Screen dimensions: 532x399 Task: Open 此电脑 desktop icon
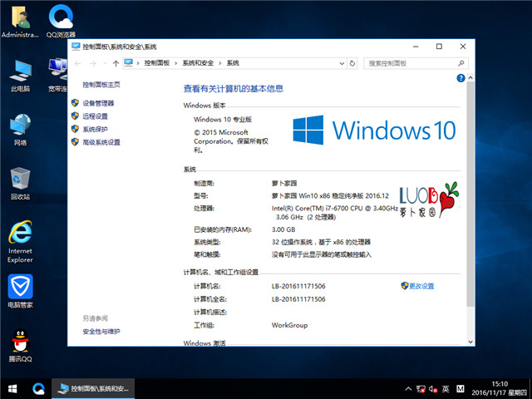coord(20,76)
